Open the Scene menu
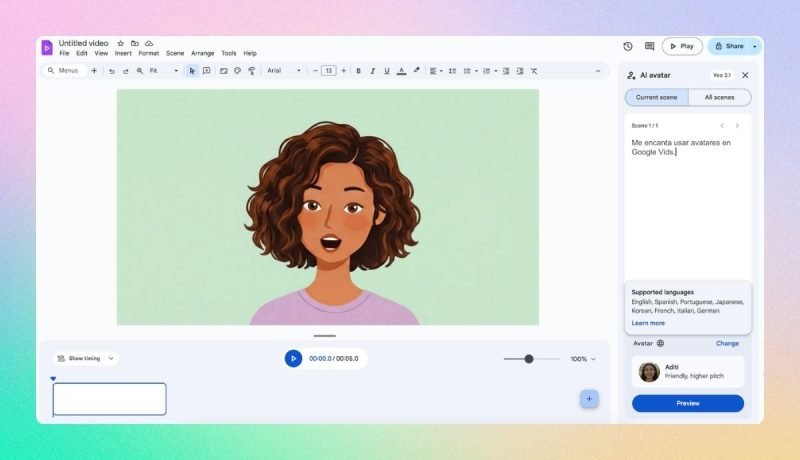The image size is (800, 460). [175, 53]
